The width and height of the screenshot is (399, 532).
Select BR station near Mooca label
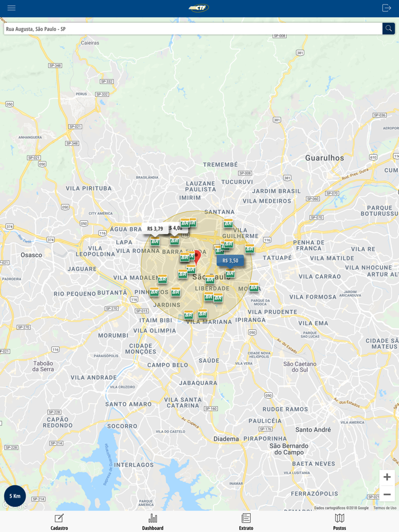coord(254,288)
